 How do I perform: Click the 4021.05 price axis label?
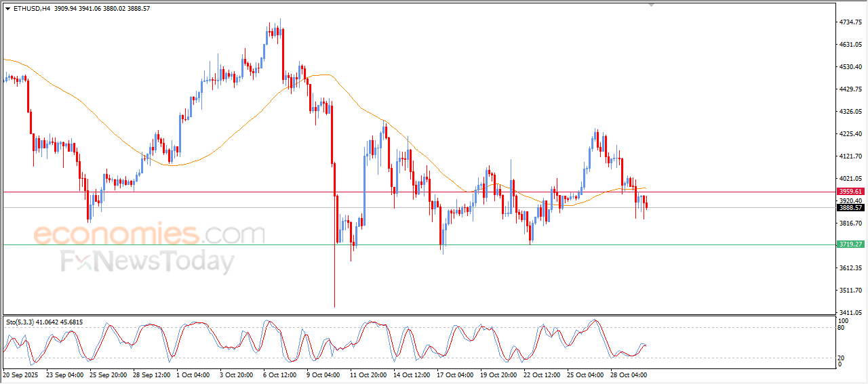[850, 179]
